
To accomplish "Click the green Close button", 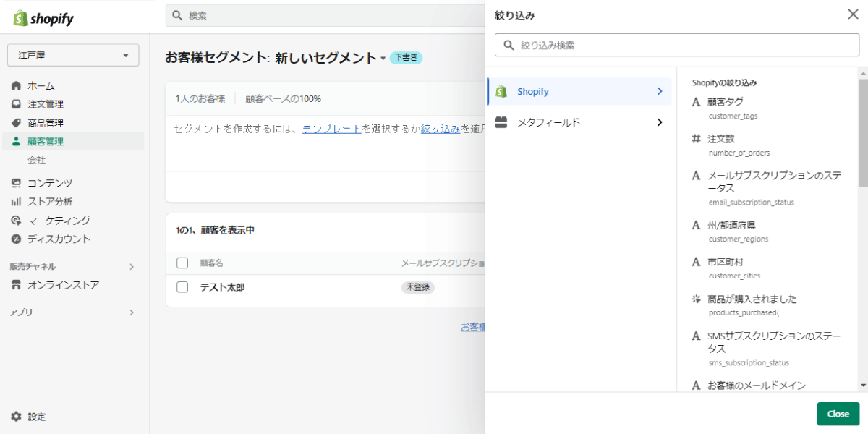I will coord(838,414).
